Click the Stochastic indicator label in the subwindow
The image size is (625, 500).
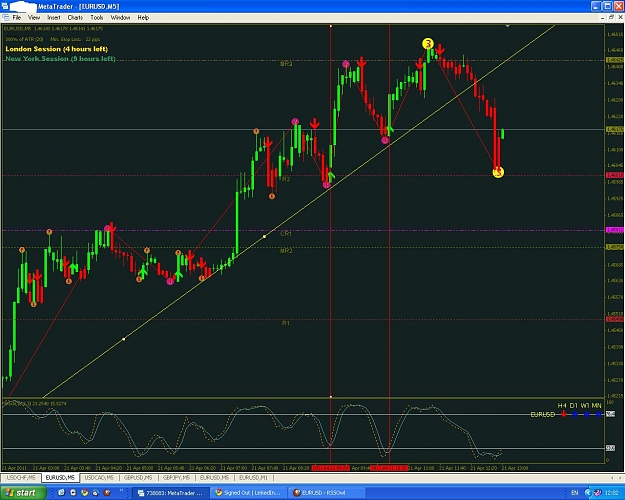(x=35, y=404)
